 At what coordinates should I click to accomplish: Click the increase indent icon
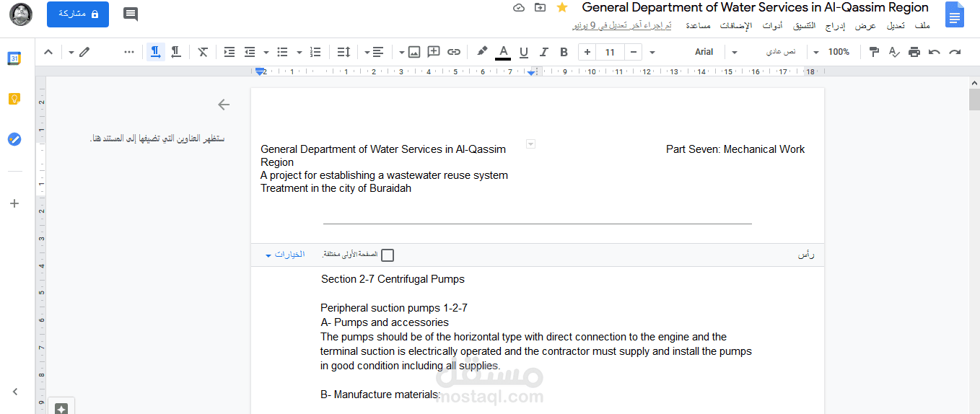point(229,52)
